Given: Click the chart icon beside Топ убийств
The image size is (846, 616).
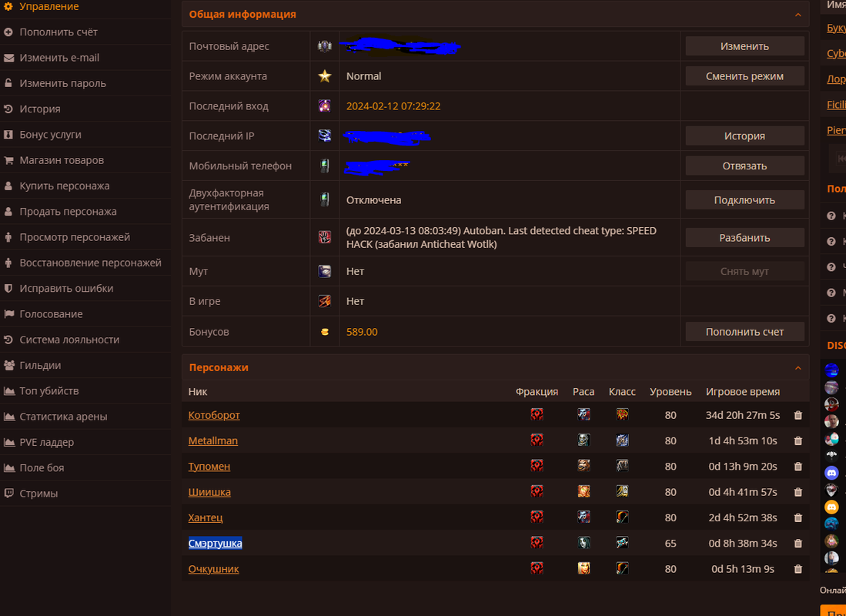Looking at the screenshot, I should pos(8,391).
